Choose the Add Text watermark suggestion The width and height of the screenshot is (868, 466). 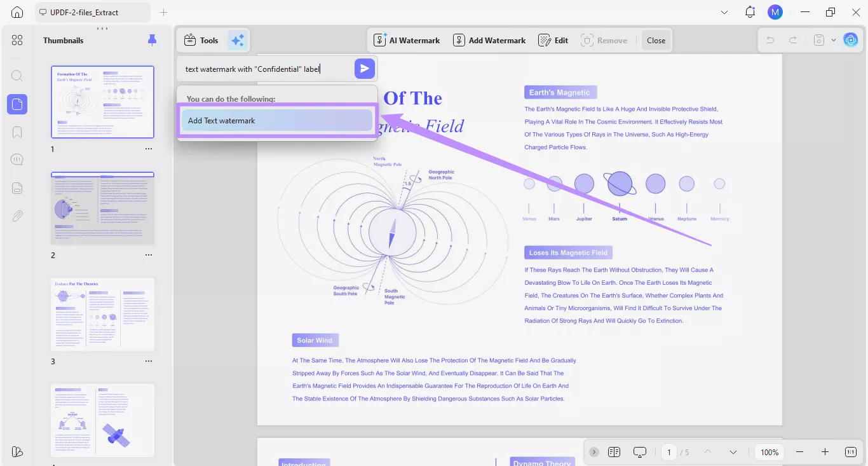click(x=277, y=121)
